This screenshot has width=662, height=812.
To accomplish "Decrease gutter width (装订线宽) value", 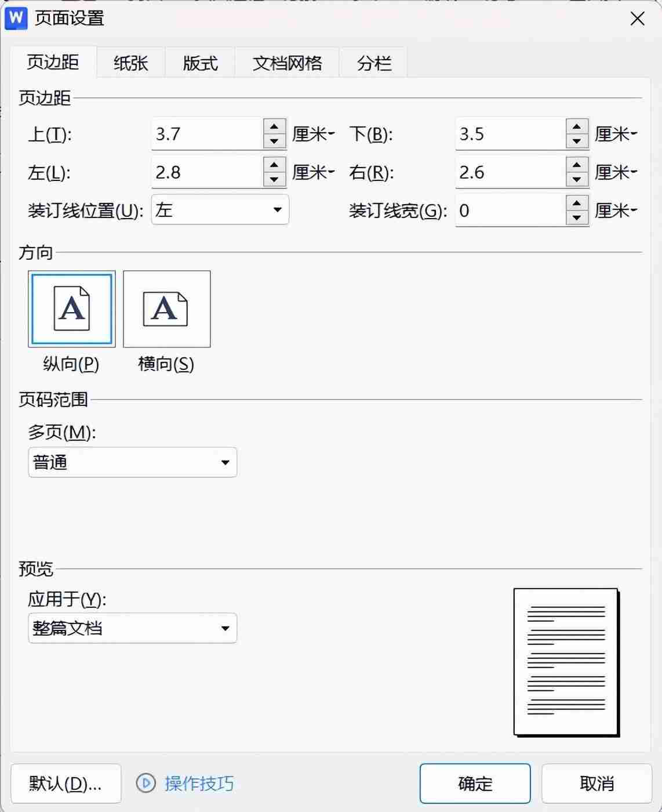I will click(x=577, y=218).
